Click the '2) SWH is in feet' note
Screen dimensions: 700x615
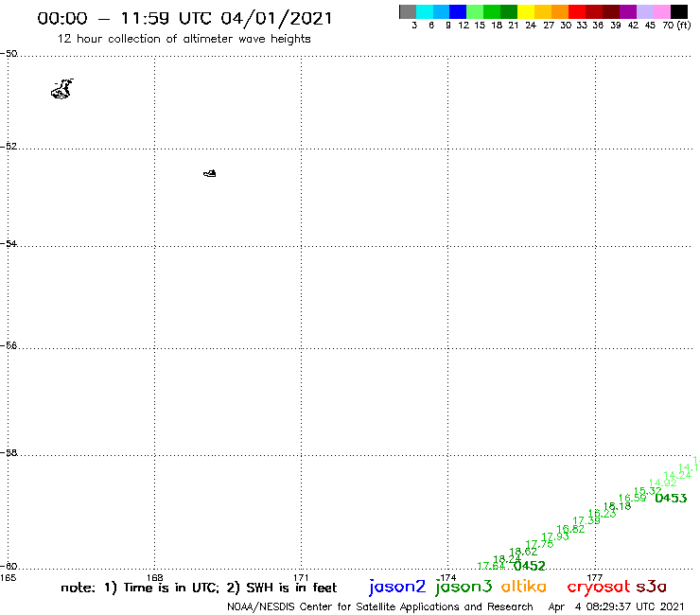[282, 588]
